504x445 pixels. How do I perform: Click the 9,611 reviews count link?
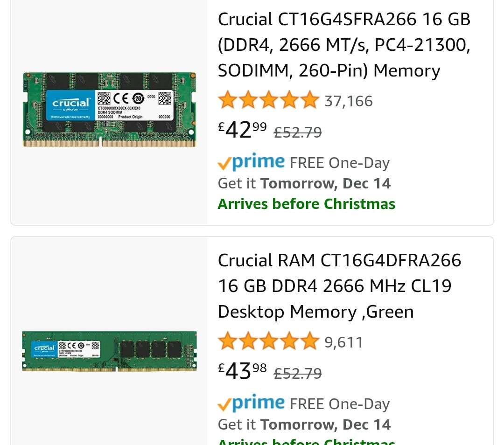343,341
